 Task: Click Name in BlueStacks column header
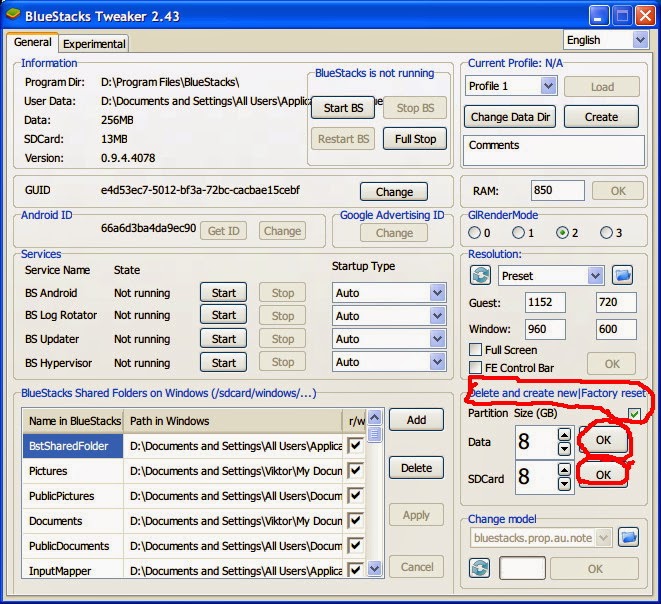[x=73, y=421]
